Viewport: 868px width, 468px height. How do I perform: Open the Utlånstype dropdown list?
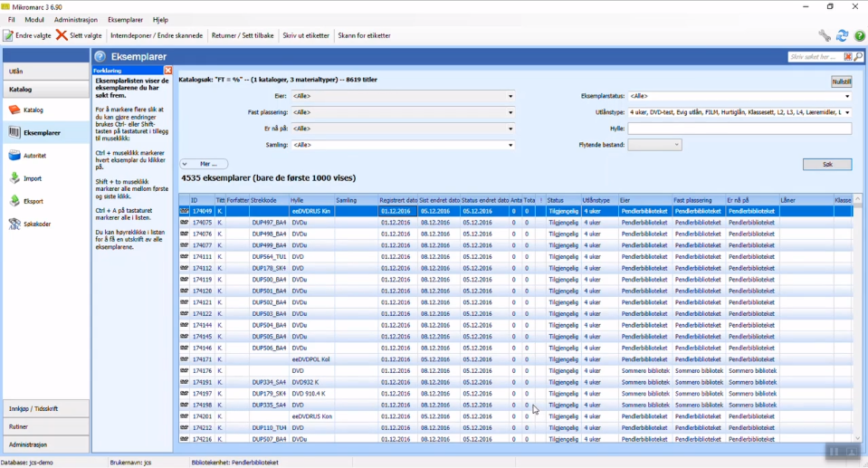click(847, 112)
